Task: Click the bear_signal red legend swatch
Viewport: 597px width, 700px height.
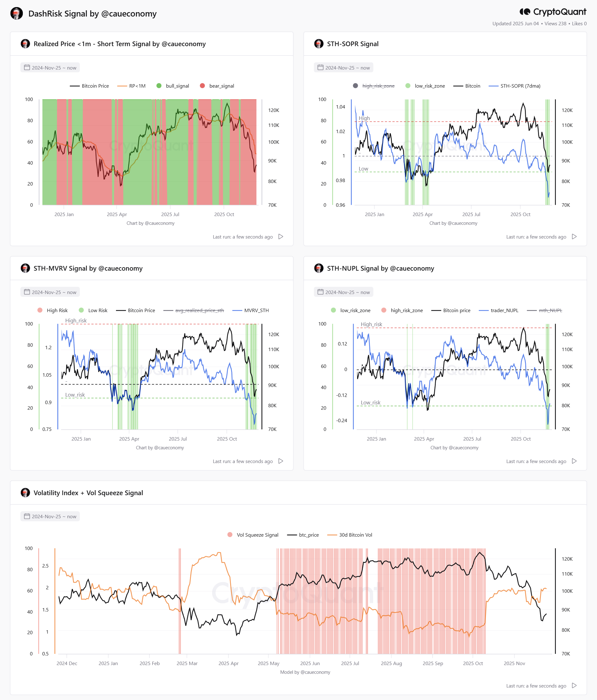Action: 202,86
